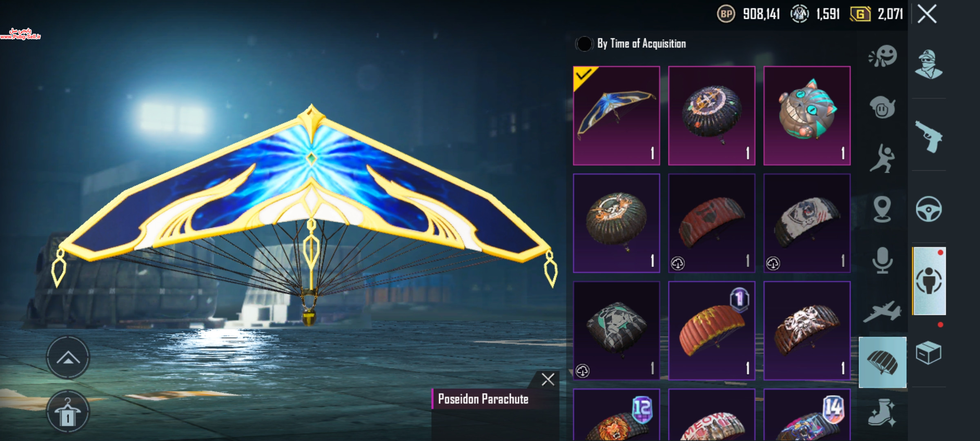Pick the Cheshire cat balloon parachute

(807, 116)
